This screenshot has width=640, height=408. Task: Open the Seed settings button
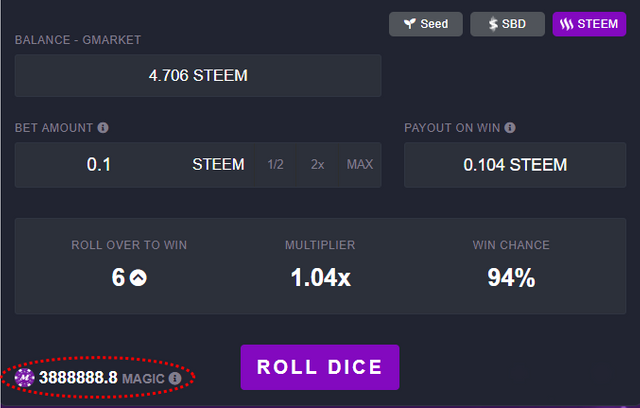coord(426,24)
